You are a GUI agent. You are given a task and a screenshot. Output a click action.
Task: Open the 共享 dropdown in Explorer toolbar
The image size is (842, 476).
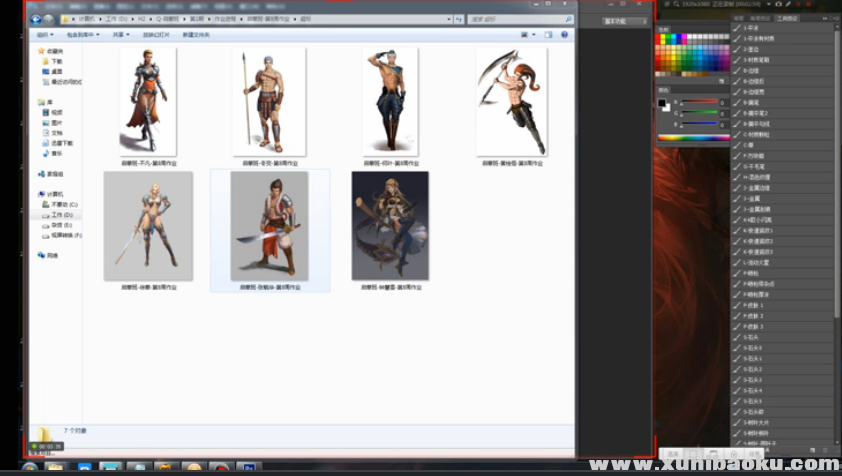pos(121,35)
